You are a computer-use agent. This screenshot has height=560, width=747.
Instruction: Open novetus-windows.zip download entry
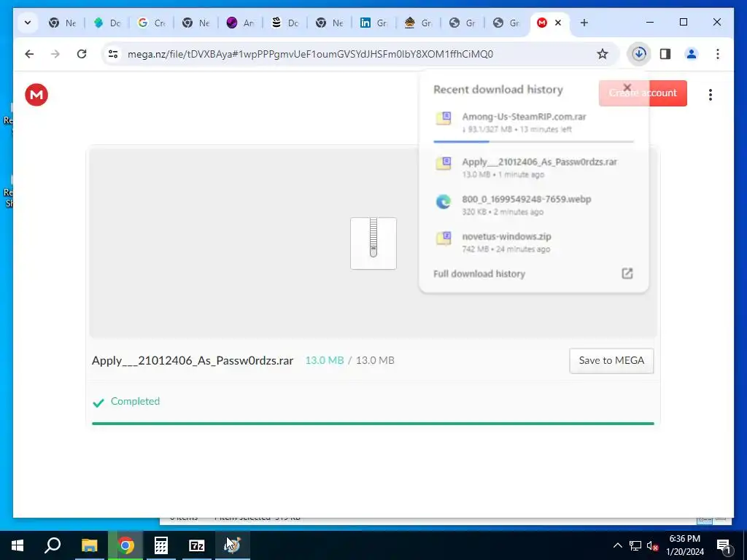point(533,242)
